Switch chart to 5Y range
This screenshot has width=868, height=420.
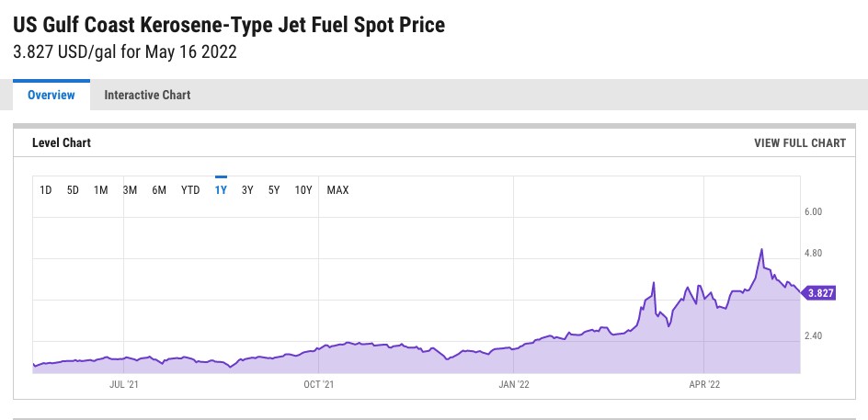tap(274, 190)
